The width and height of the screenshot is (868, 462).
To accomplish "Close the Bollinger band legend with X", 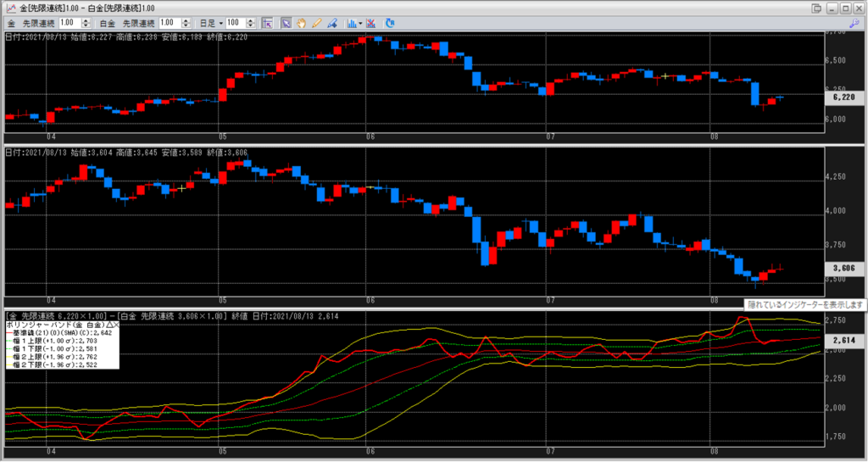I will coord(116,325).
